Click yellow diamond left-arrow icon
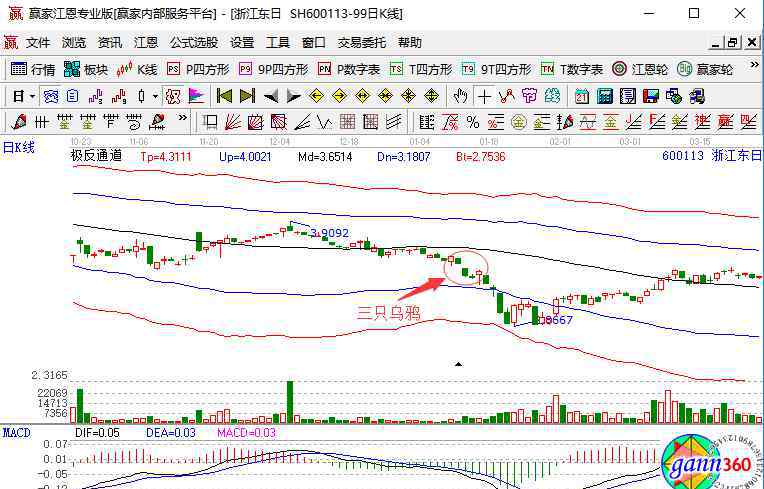 [317, 96]
